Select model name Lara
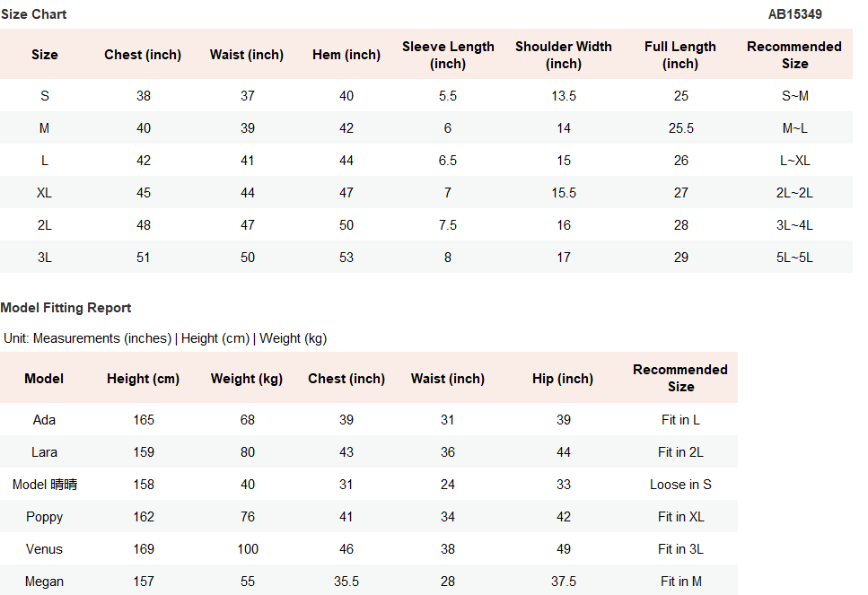Screen dimensions: 868x595 [44, 452]
